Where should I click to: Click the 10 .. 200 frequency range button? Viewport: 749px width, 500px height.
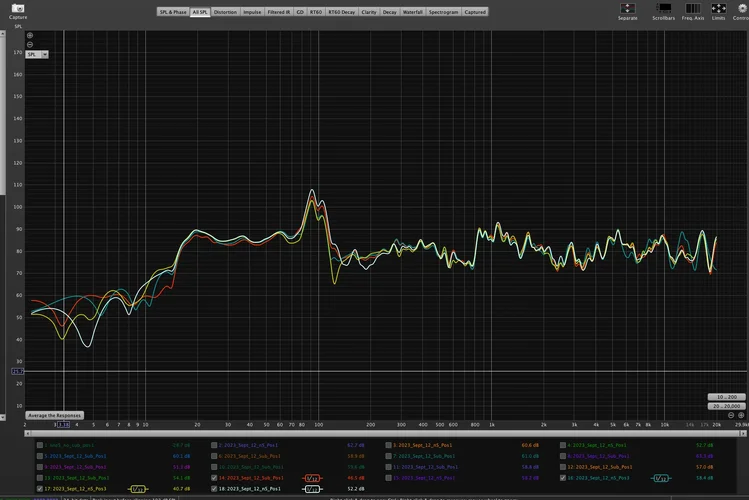pos(726,396)
